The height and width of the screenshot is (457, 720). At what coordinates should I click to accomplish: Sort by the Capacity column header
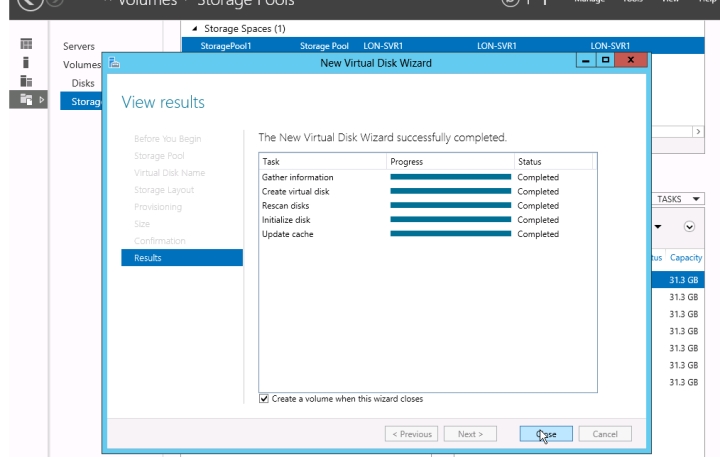tap(685, 258)
